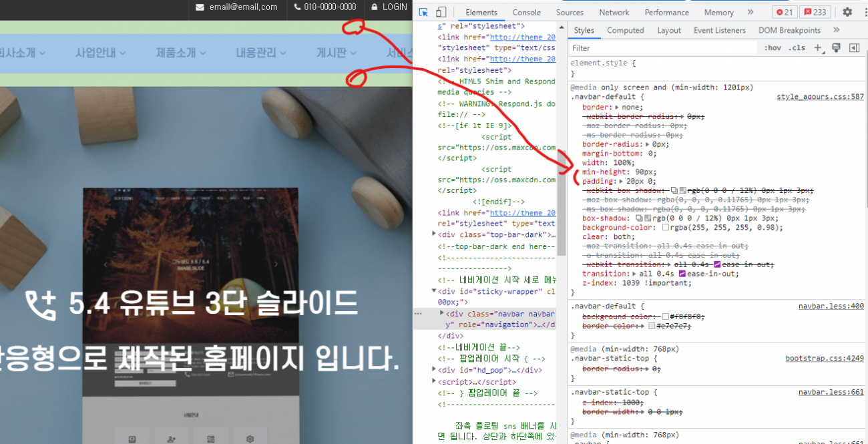This screenshot has height=444, width=868.
Task: Select the DOM Breakpoints tab
Action: [789, 30]
